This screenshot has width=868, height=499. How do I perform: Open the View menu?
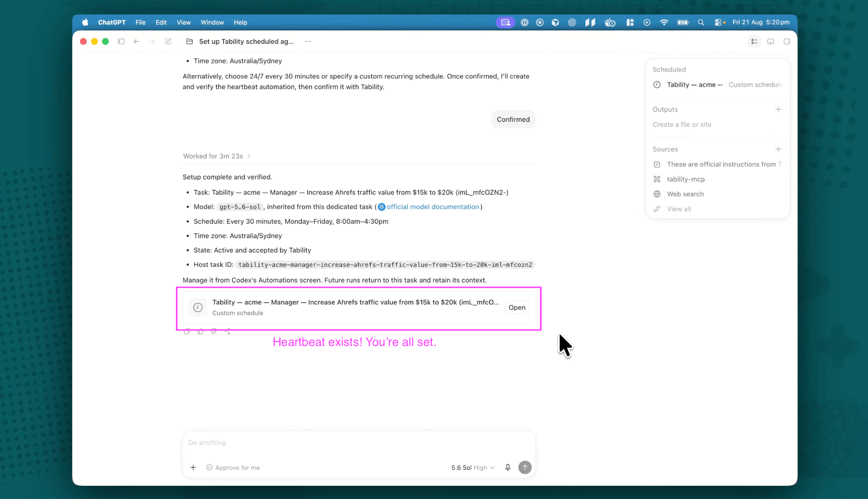click(184, 22)
